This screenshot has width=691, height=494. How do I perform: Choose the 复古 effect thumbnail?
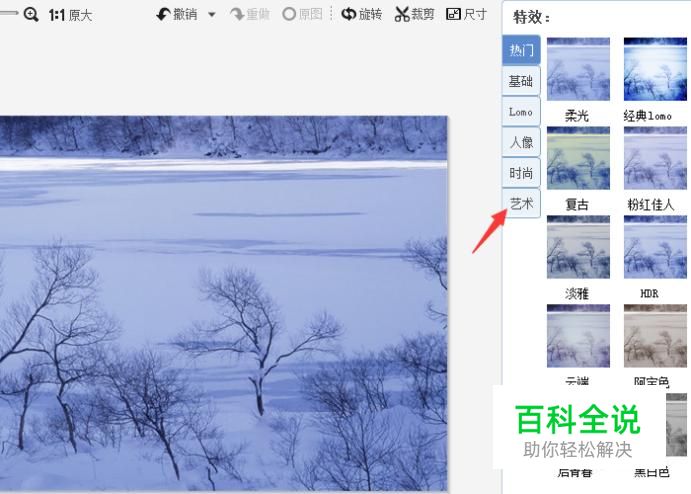click(x=578, y=158)
